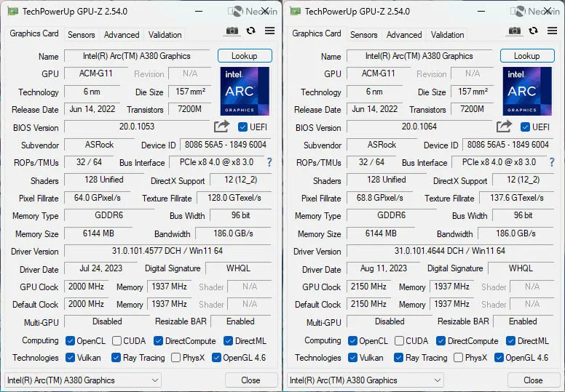565x392 pixels.
Task: Click the refresh icon in left window
Action: (x=250, y=31)
